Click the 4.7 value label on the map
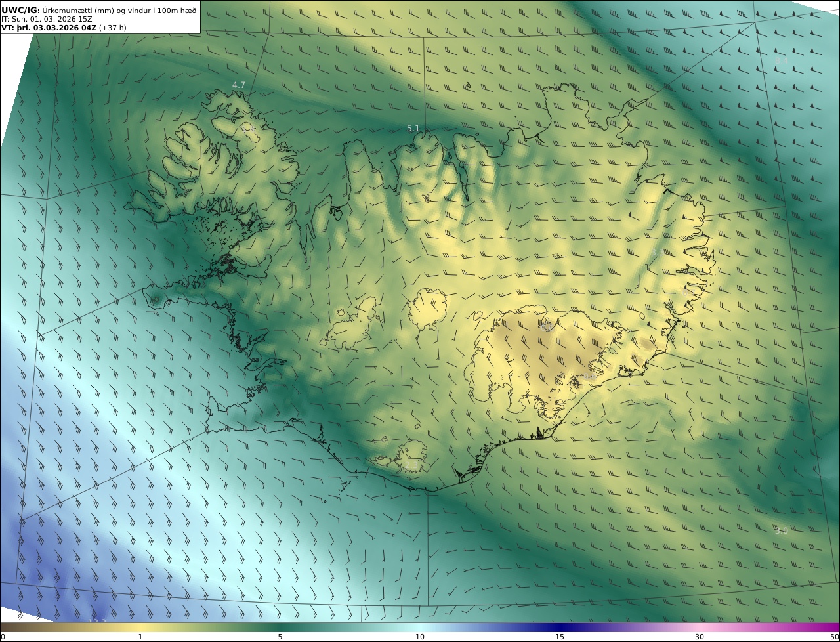This screenshot has width=840, height=642. click(238, 85)
